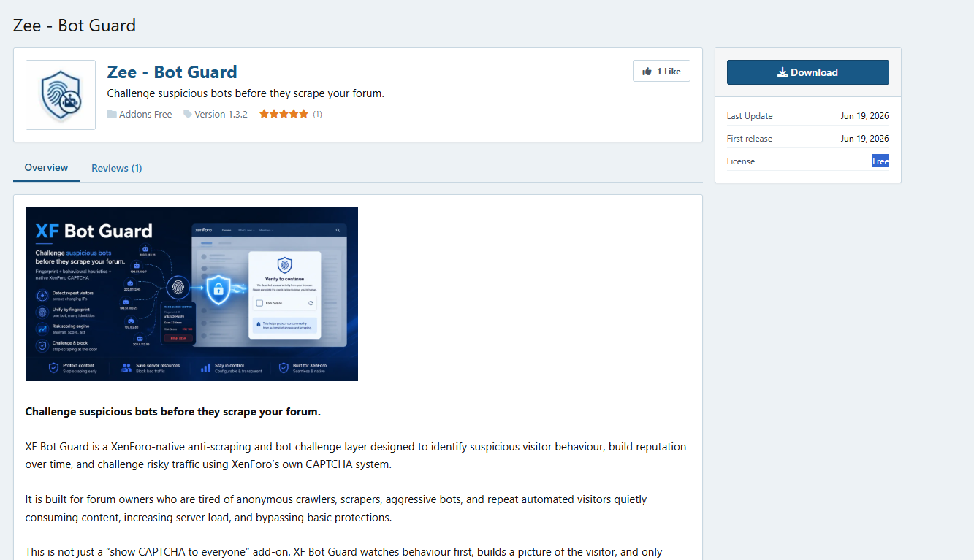Click the First release date Jun 19, 2026

point(864,139)
